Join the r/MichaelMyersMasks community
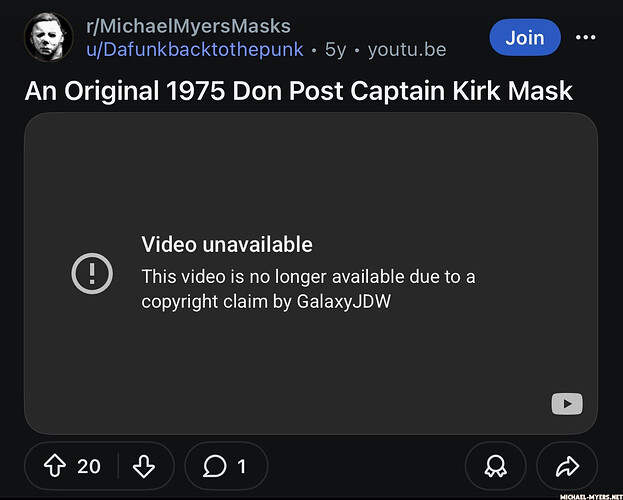The height and width of the screenshot is (500, 623). pyautogui.click(x=525, y=37)
